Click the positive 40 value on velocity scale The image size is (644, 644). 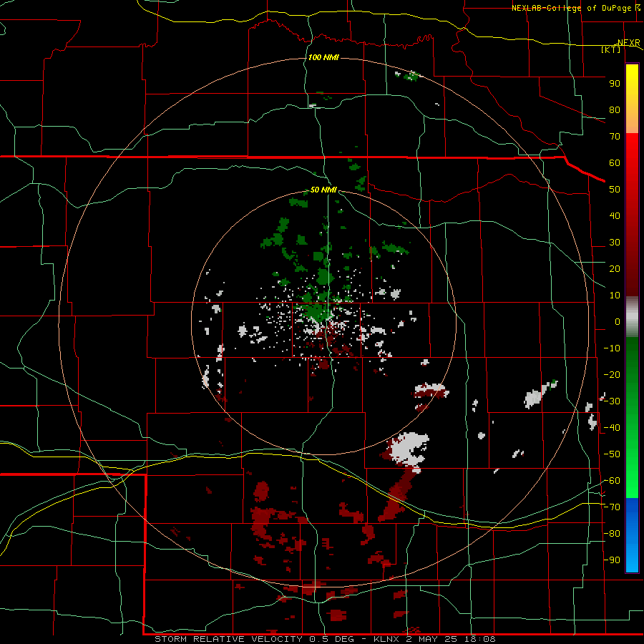click(615, 215)
